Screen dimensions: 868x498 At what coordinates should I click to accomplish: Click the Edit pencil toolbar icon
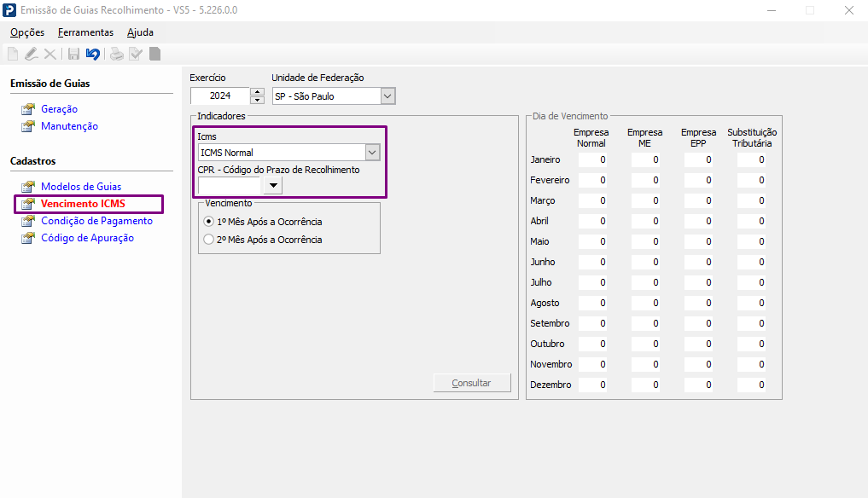[31, 54]
